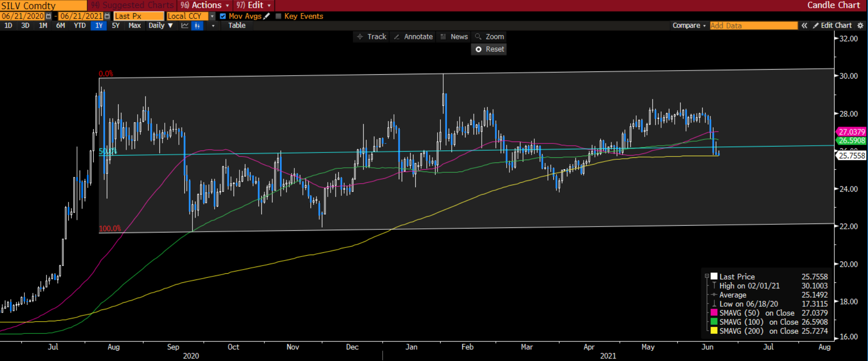Select the 1M range tab
868x361 pixels.
[x=43, y=26]
